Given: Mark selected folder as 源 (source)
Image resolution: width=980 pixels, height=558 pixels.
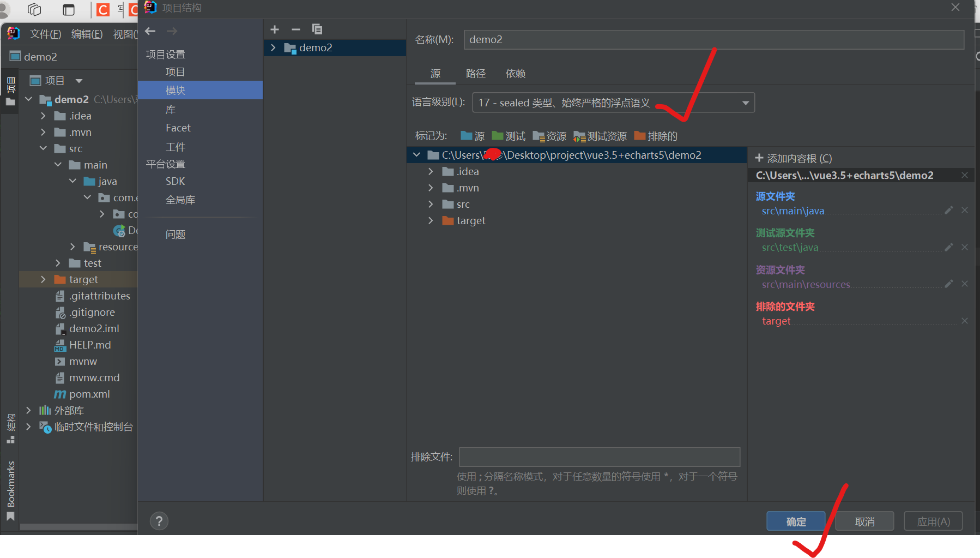Looking at the screenshot, I should point(472,136).
